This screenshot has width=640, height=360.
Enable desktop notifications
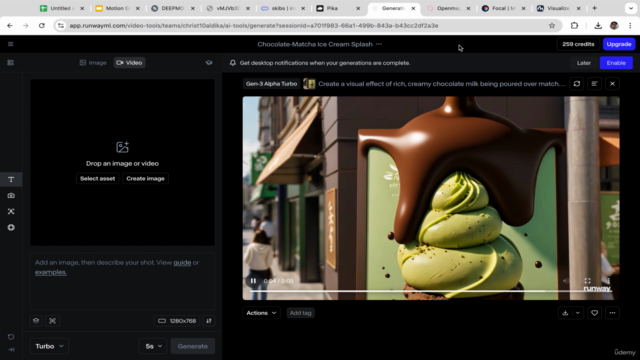[x=616, y=63]
